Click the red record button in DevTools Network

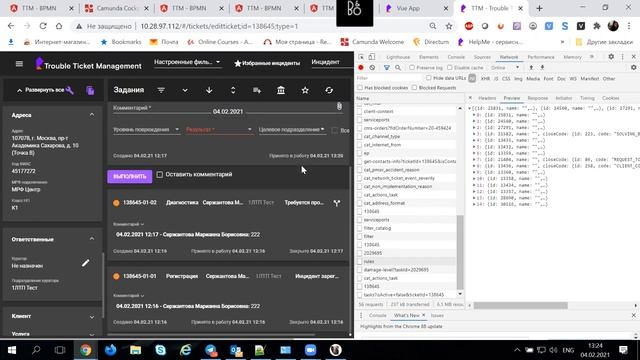pyautogui.click(x=361, y=67)
